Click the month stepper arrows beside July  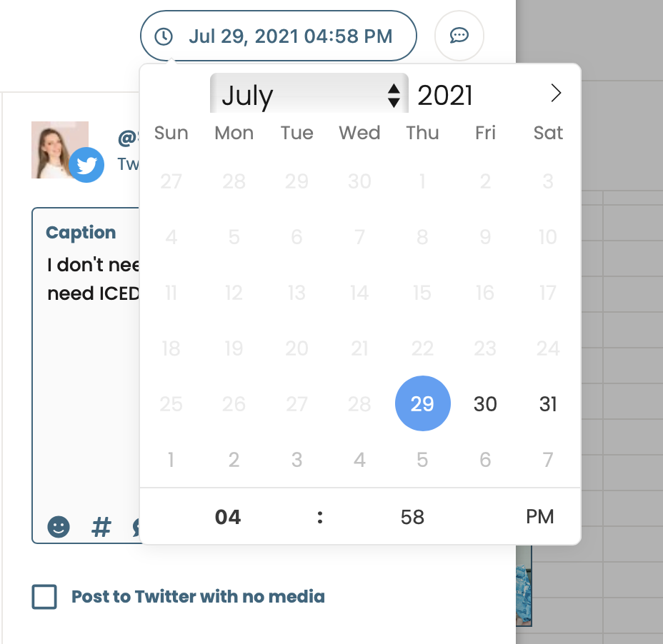tap(395, 94)
